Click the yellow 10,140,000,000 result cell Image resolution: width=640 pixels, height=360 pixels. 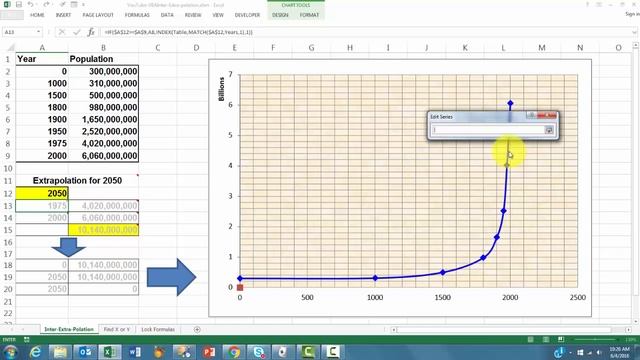click(x=104, y=230)
